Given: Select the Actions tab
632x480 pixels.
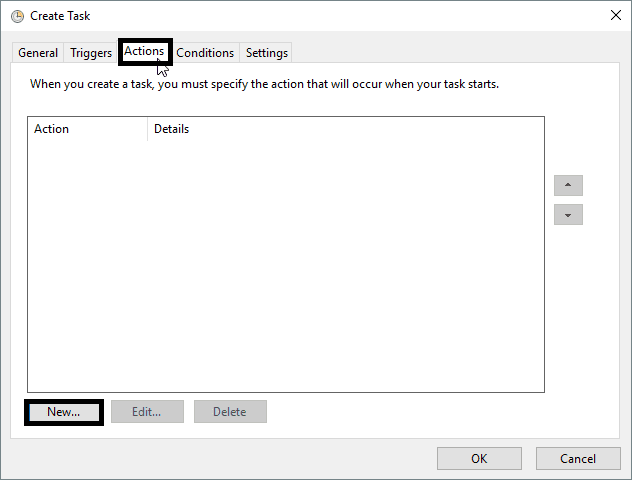Looking at the screenshot, I should pyautogui.click(x=144, y=52).
